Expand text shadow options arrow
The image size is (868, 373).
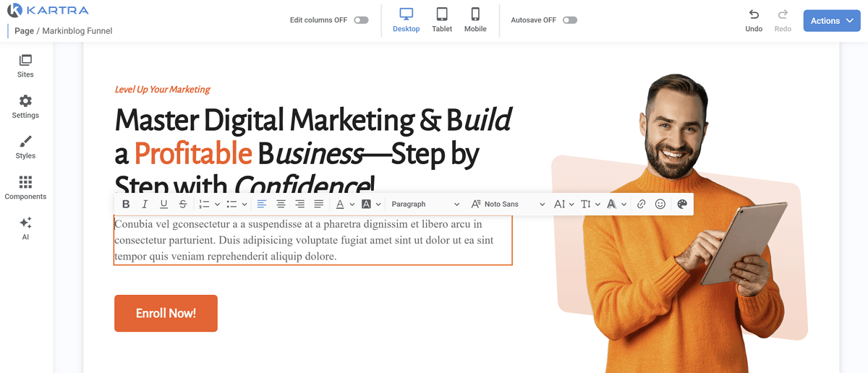[624, 205]
